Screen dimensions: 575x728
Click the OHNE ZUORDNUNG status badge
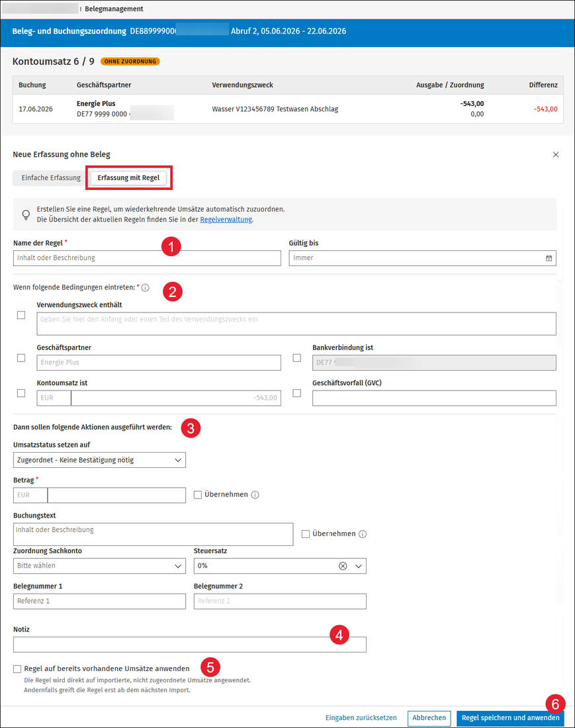pos(130,62)
